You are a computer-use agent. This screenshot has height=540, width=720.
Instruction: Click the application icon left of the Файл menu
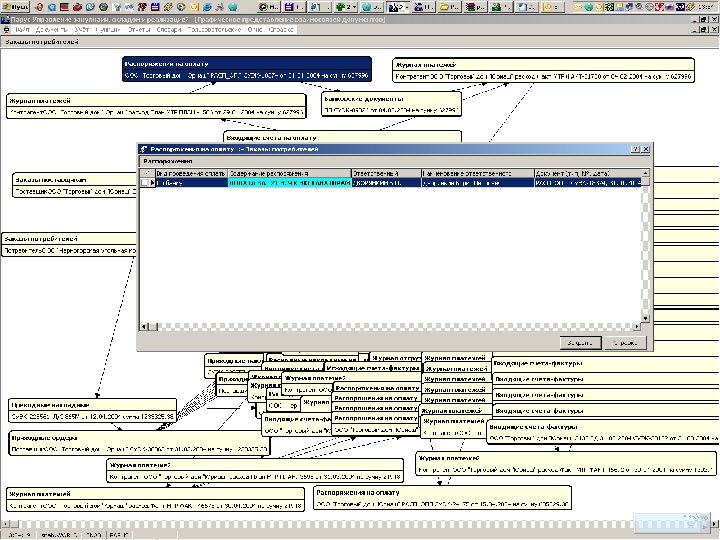tap(6, 29)
